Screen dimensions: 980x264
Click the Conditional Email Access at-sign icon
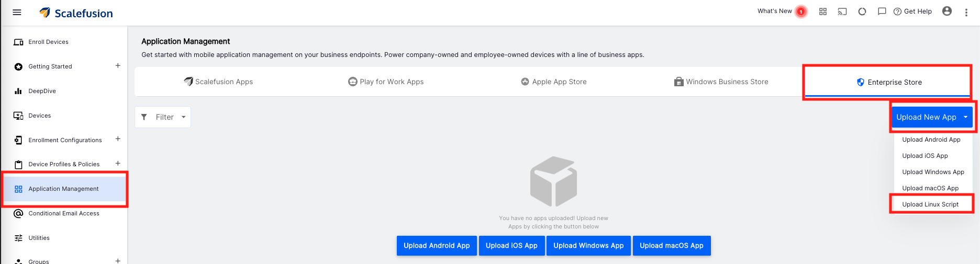pos(18,213)
